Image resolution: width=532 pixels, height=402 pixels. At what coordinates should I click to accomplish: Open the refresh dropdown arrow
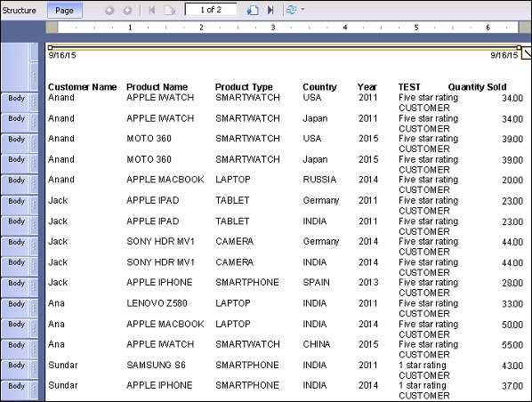click(x=302, y=10)
